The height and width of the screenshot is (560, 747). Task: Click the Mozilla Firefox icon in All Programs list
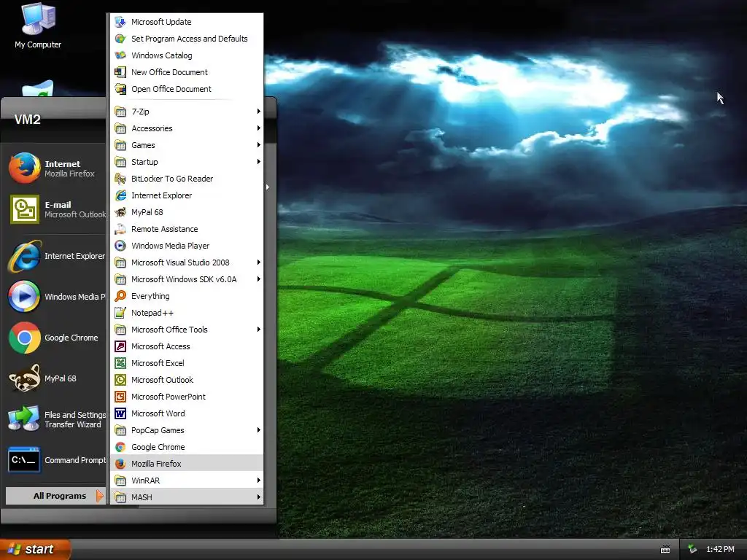[x=120, y=464]
